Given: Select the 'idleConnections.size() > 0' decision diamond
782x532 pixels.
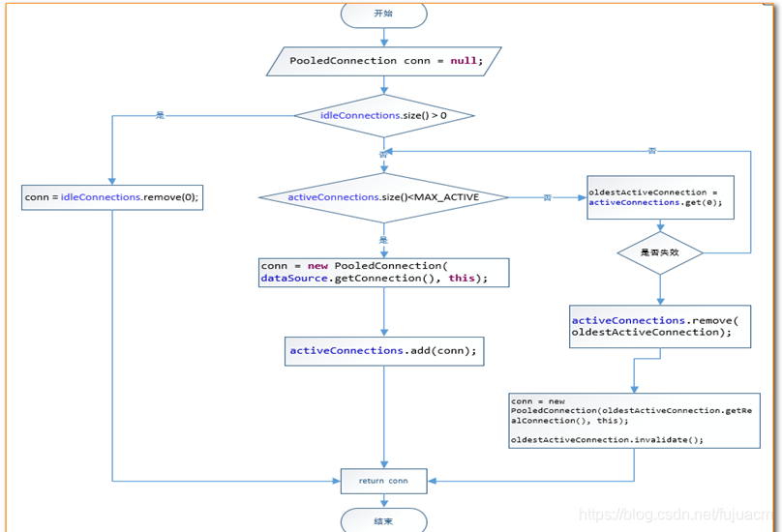Looking at the screenshot, I should coord(383,116).
